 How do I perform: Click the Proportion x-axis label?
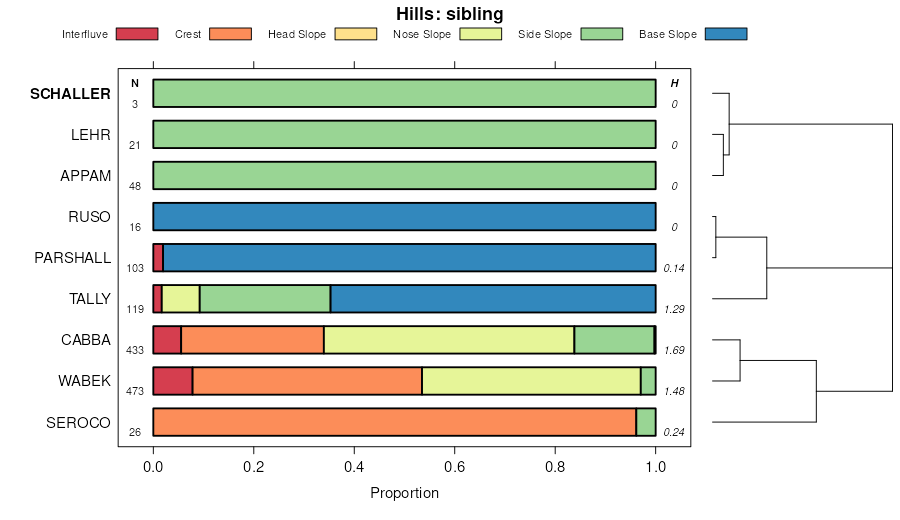click(x=404, y=493)
